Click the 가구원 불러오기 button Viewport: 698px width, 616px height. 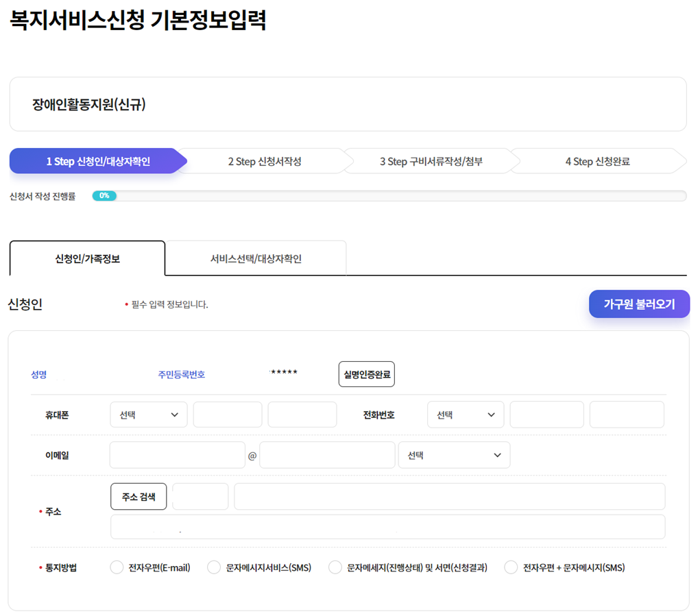click(x=639, y=304)
